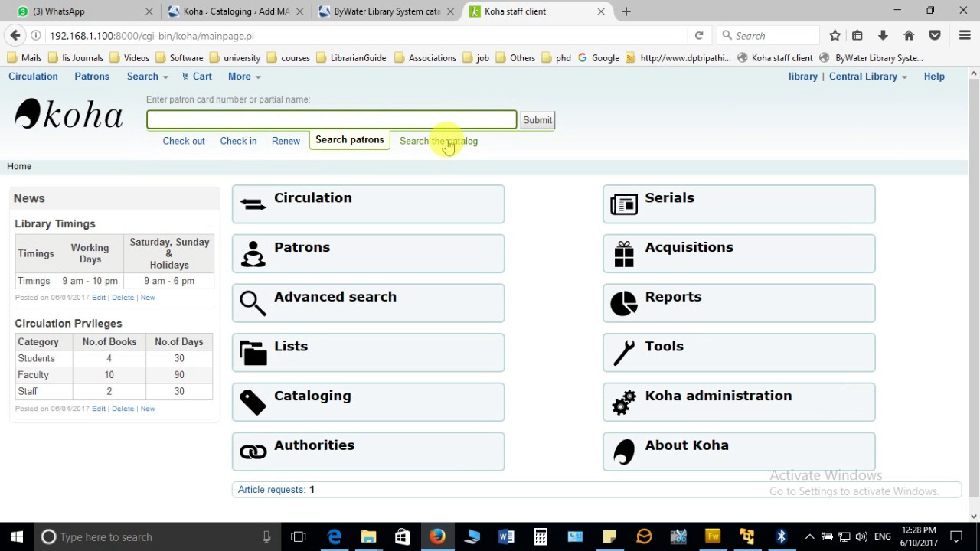Click the Cortana 'Type here to search' box
Viewport: 980px width, 551px height.
pos(157,536)
